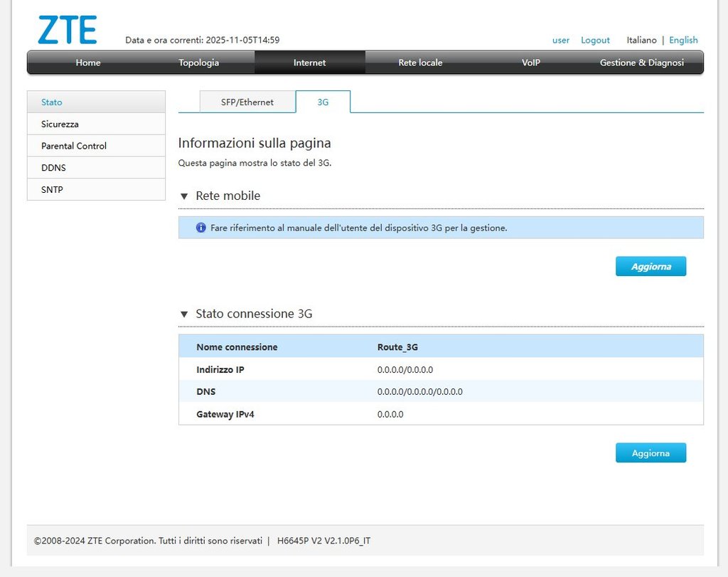The height and width of the screenshot is (577, 728).
Task: Open the Home menu
Action: coord(88,63)
